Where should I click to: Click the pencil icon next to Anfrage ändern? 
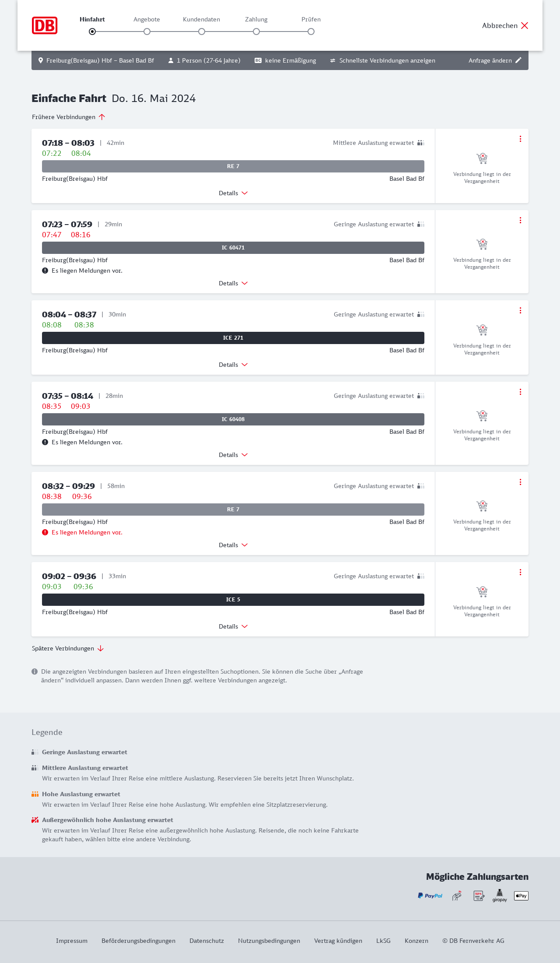(x=518, y=60)
